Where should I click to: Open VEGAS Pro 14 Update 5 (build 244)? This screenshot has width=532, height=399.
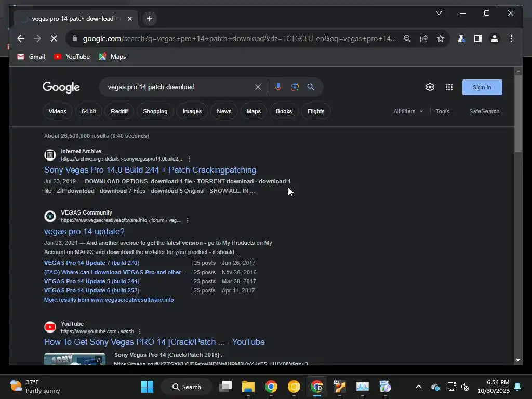(91, 281)
